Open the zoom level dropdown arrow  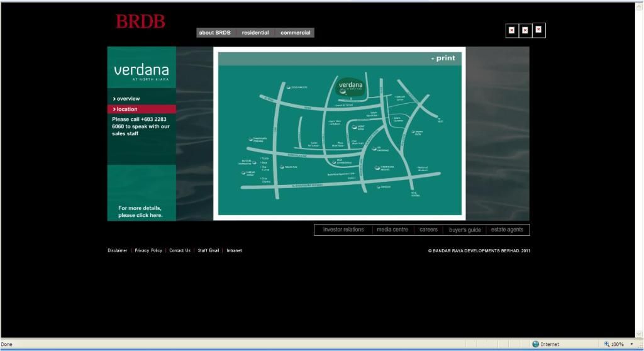click(631, 344)
